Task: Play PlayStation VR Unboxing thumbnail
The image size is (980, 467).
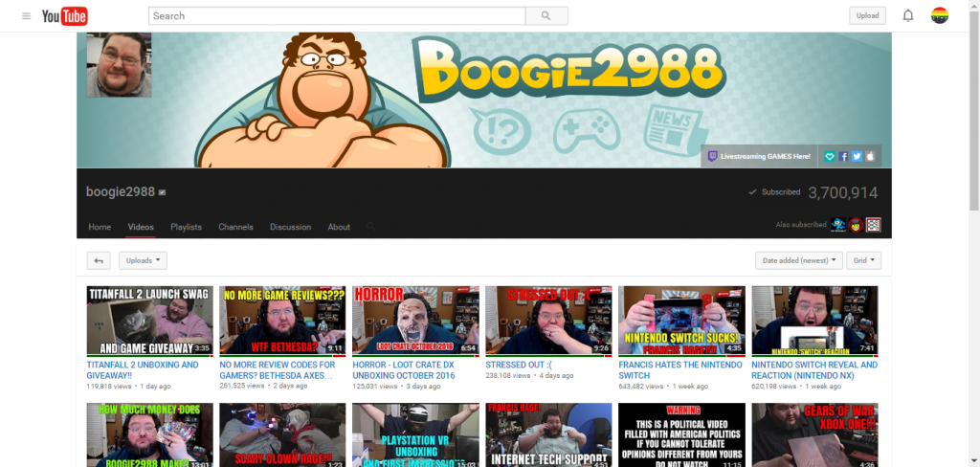Action: 415,435
